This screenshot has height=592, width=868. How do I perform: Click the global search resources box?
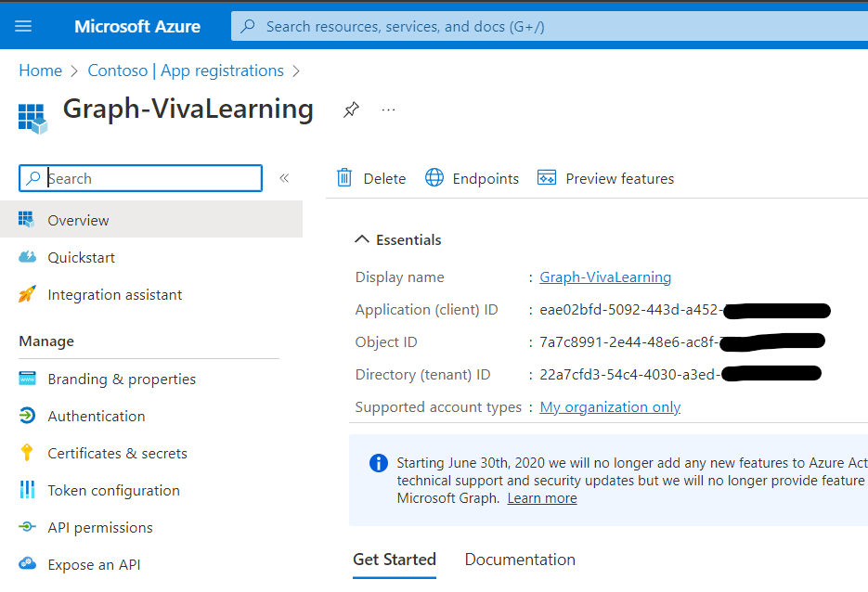pos(548,26)
